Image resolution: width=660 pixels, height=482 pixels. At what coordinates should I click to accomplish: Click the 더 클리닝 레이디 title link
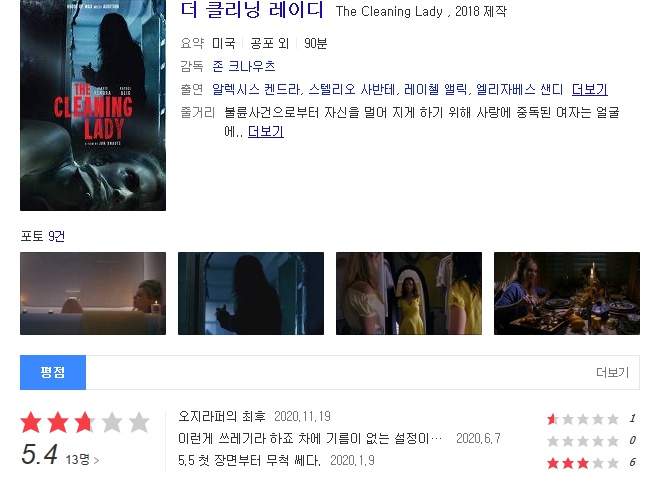tap(252, 10)
